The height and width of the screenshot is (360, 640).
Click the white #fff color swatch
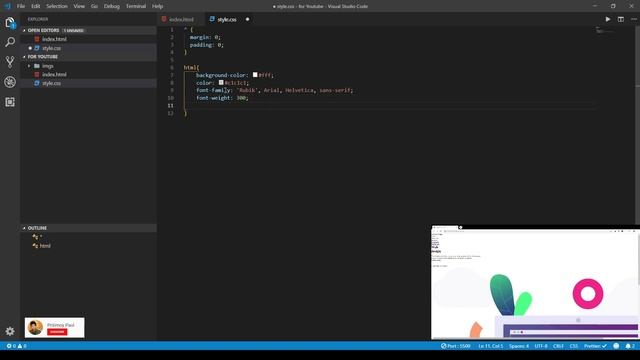coord(255,75)
